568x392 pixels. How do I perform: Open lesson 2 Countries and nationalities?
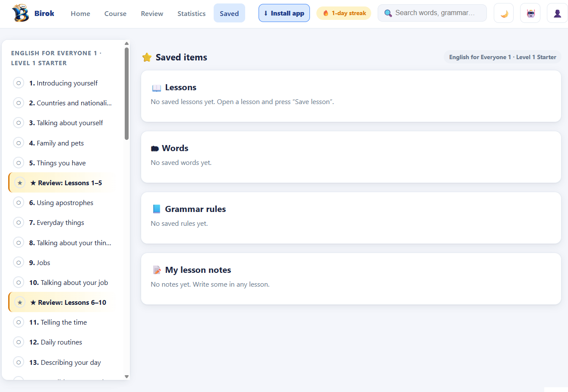(x=66, y=103)
